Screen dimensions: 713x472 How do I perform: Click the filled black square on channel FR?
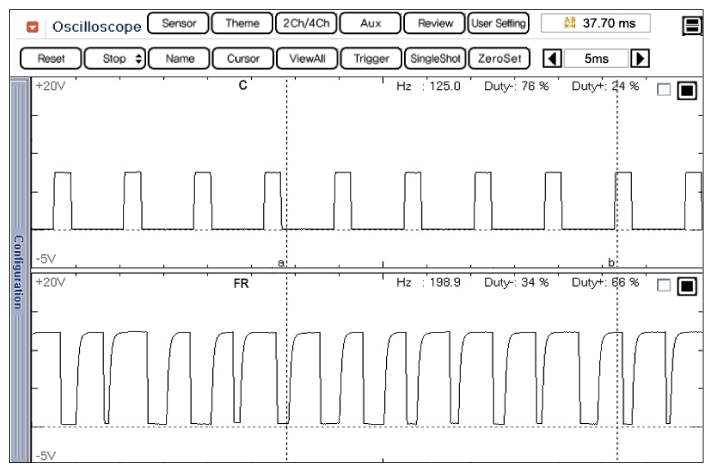point(686,287)
